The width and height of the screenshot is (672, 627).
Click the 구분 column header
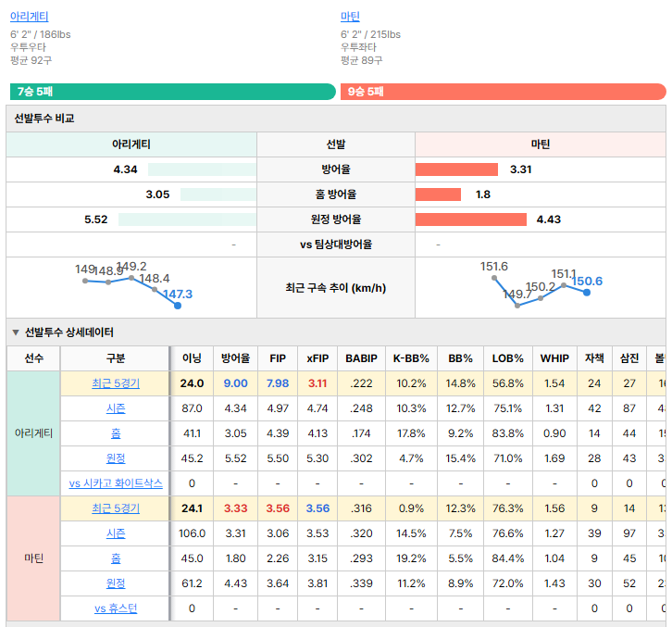coord(116,358)
